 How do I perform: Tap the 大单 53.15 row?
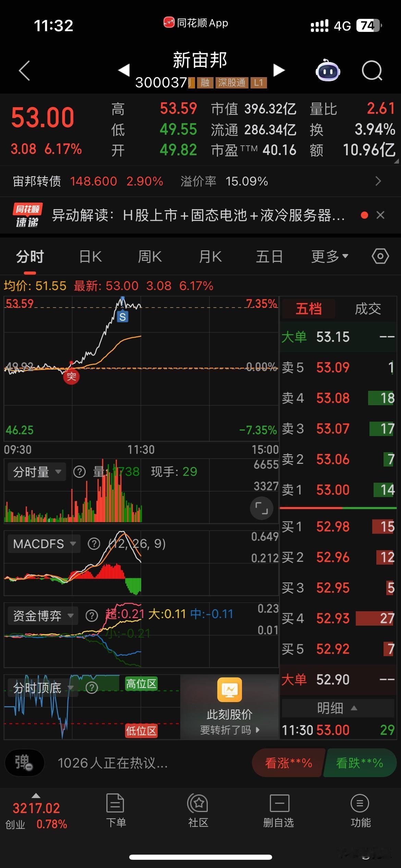338,337
